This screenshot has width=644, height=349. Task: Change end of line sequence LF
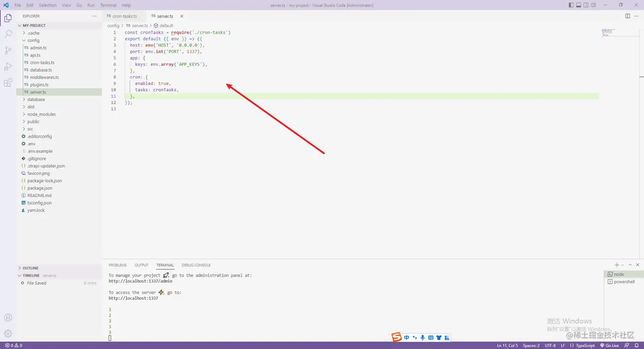click(563, 346)
